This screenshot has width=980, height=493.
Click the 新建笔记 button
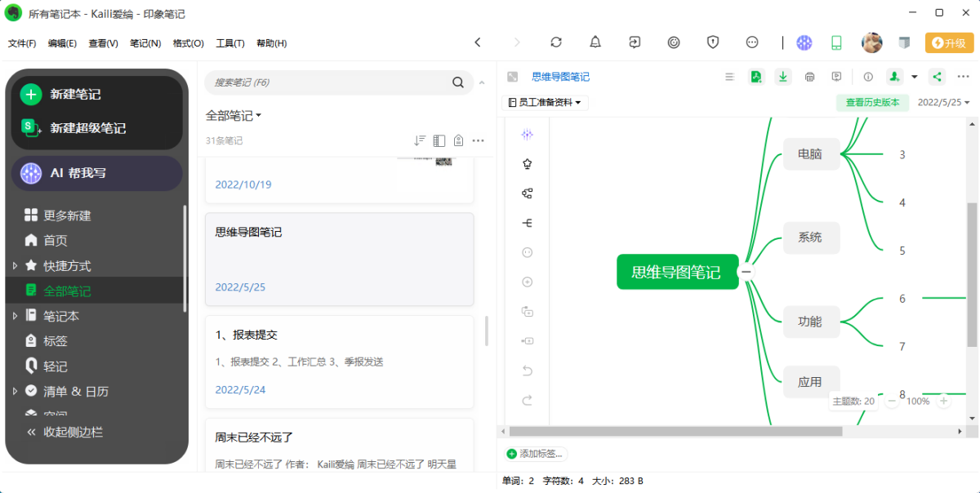point(74,95)
